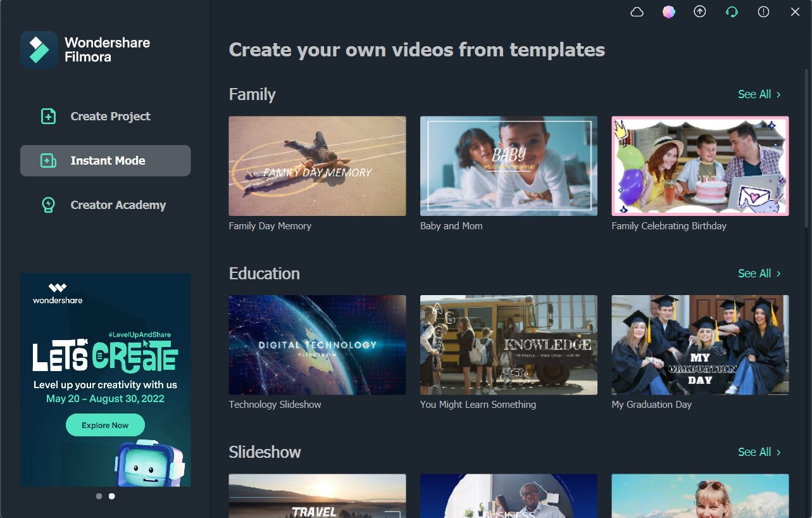Click the banner's Wondershare logo
The width and height of the screenshot is (812, 518).
coord(58,293)
